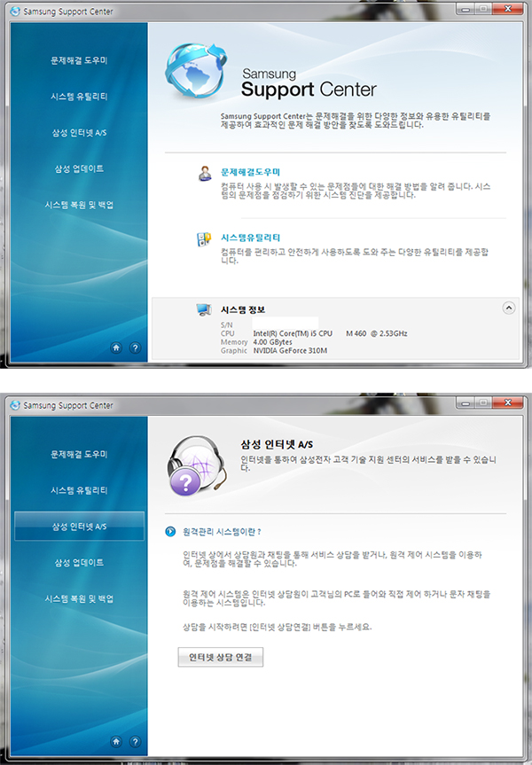The height and width of the screenshot is (765, 532).
Task: Click the Graphic value NVIDIA GeForce 310M
Action: pyautogui.click(x=290, y=350)
